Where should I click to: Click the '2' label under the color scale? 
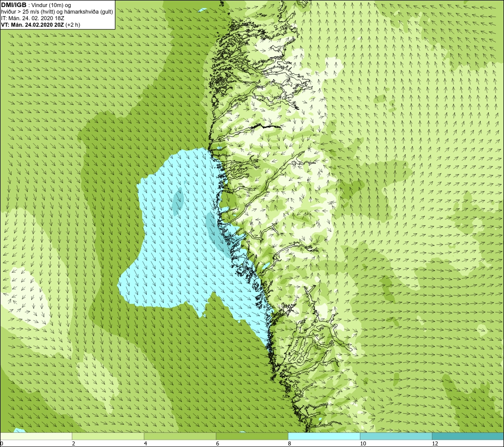pos(74,444)
